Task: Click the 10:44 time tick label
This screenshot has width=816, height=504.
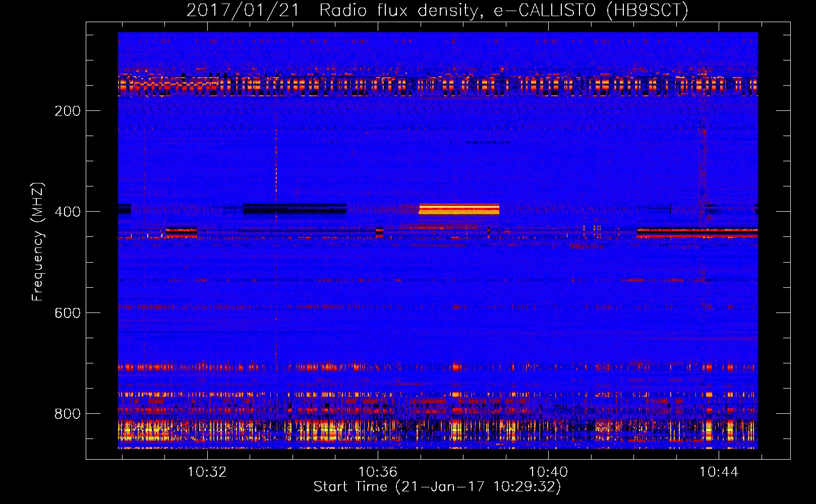Action: pos(719,472)
